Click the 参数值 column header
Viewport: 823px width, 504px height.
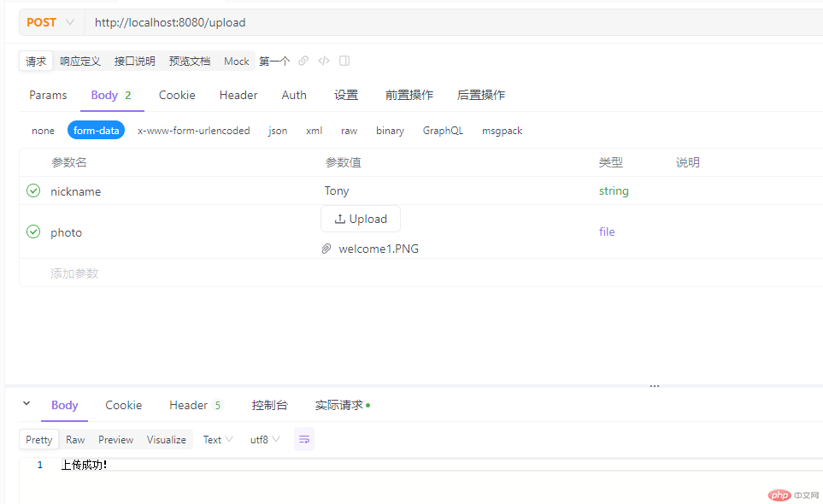coord(344,162)
